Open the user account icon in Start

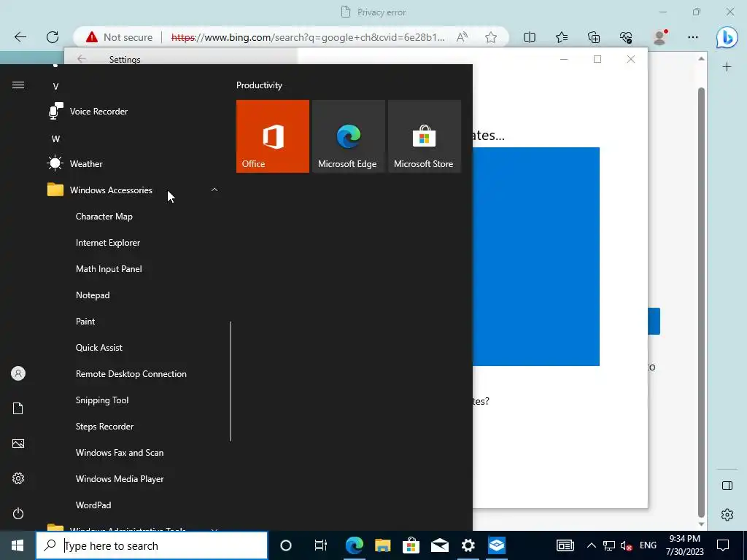[18, 373]
